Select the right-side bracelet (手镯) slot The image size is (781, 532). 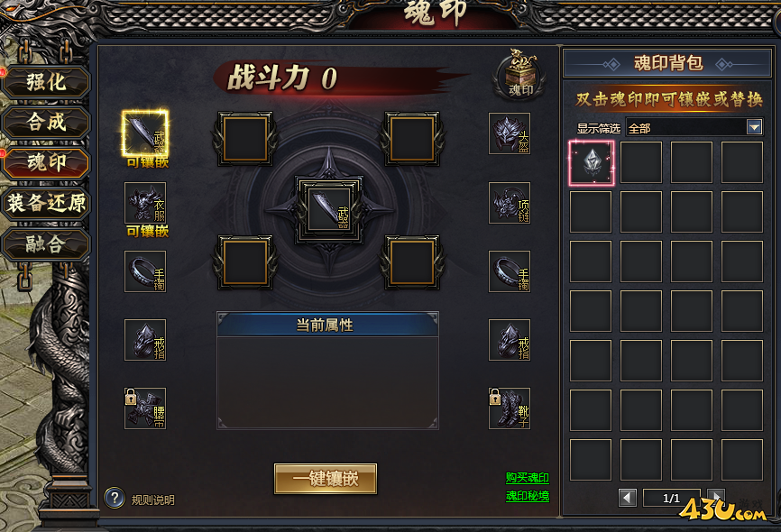pyautogui.click(x=509, y=271)
